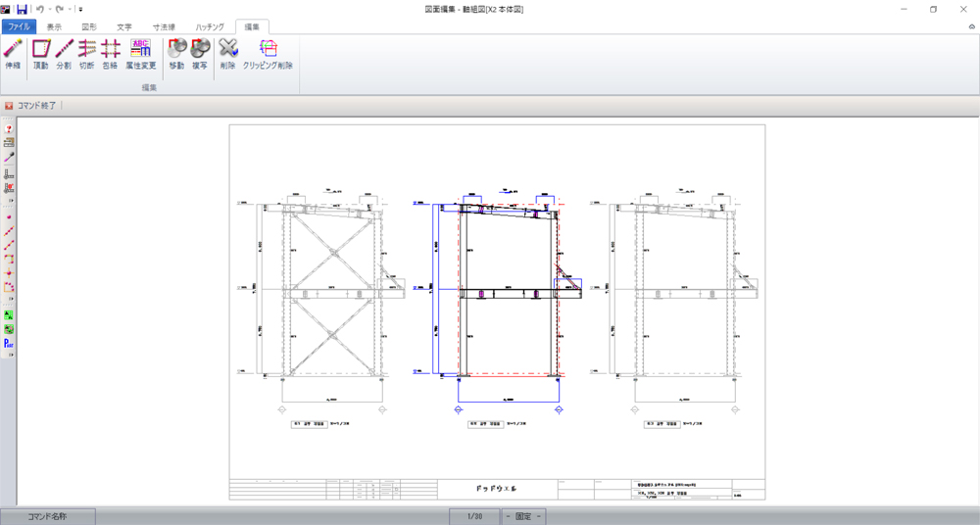Open 属性変更 attribute change tool
This screenshot has height=525, width=980.
(x=140, y=54)
